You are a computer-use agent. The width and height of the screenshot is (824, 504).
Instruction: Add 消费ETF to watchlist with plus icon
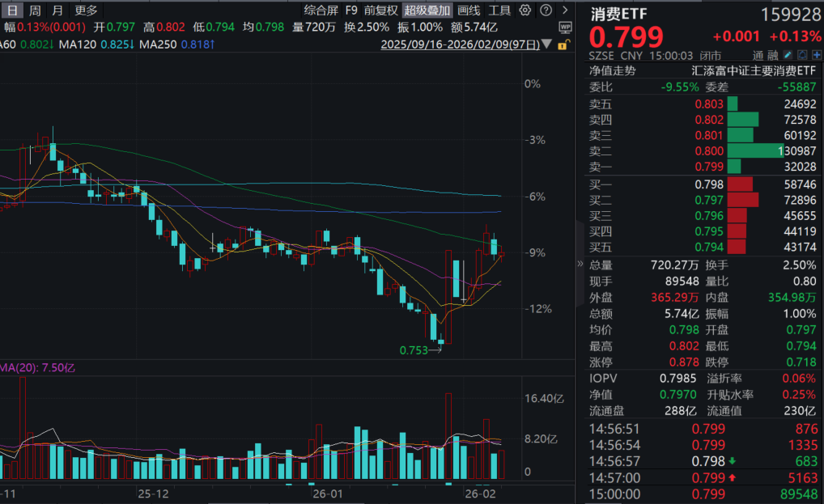point(816,55)
